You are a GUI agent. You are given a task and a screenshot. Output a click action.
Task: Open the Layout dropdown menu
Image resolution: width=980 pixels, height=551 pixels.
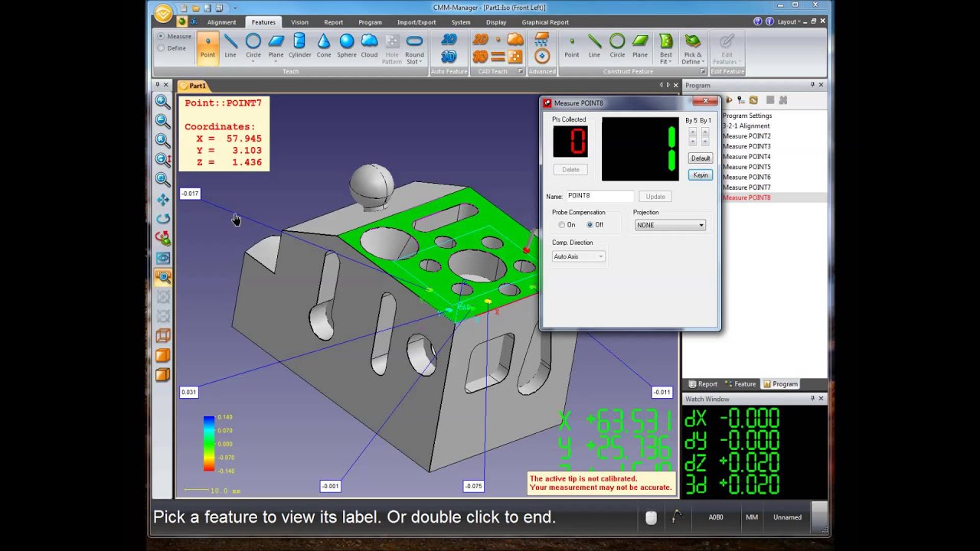(789, 21)
